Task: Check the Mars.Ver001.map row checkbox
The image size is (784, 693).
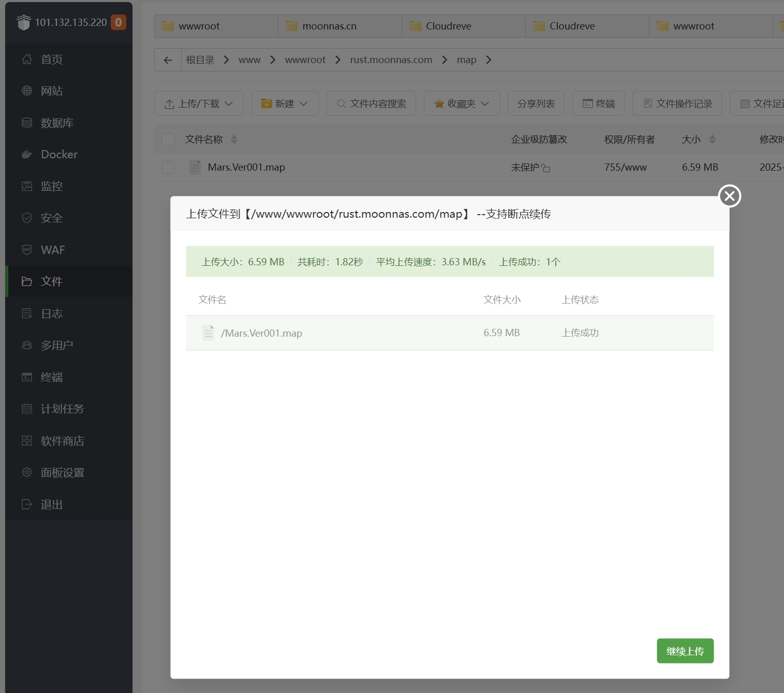Action: [168, 167]
